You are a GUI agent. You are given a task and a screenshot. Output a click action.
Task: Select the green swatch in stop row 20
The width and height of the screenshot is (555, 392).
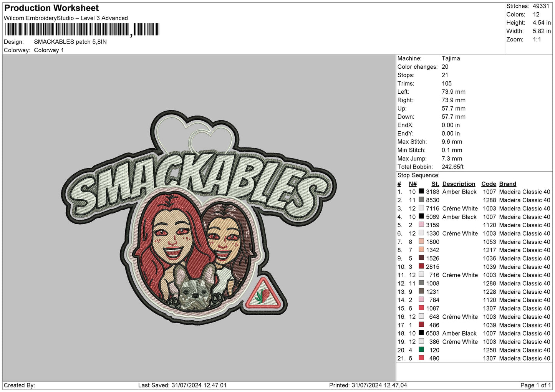[x=421, y=350]
